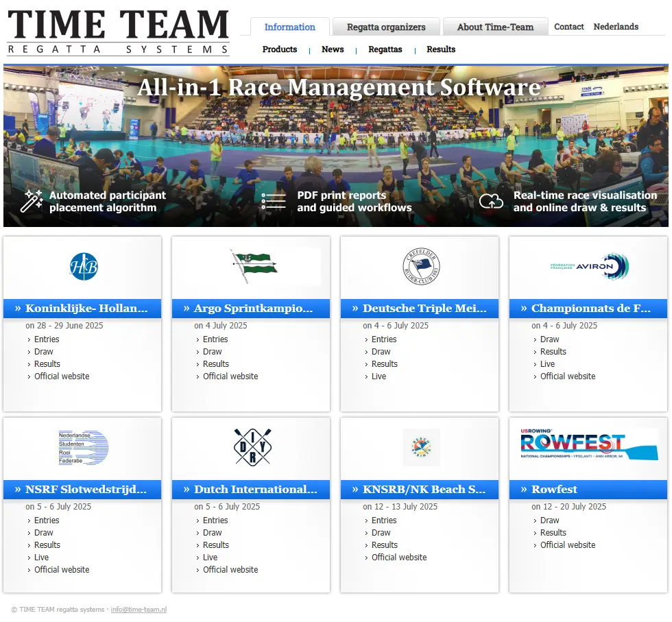The height and width of the screenshot is (622, 672).
Task: Select News in the submenu
Action: (x=333, y=49)
